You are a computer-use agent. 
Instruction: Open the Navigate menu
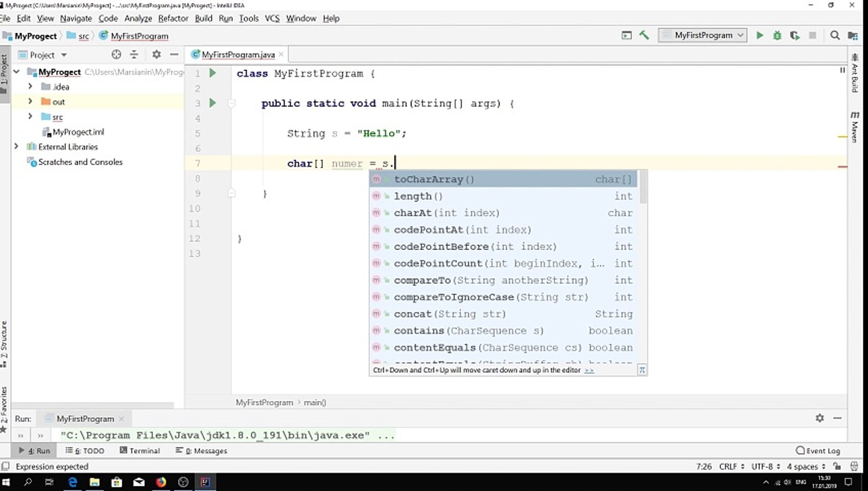(x=76, y=18)
